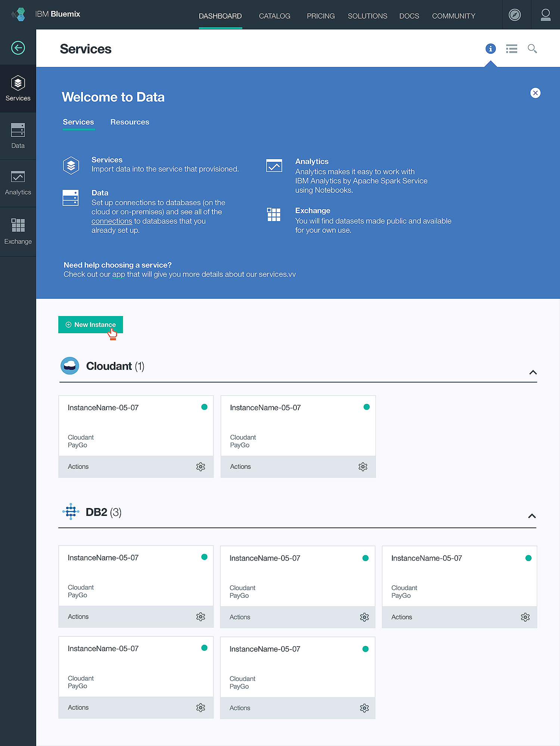Open gear of fourth DB2 instance card

[x=200, y=708]
